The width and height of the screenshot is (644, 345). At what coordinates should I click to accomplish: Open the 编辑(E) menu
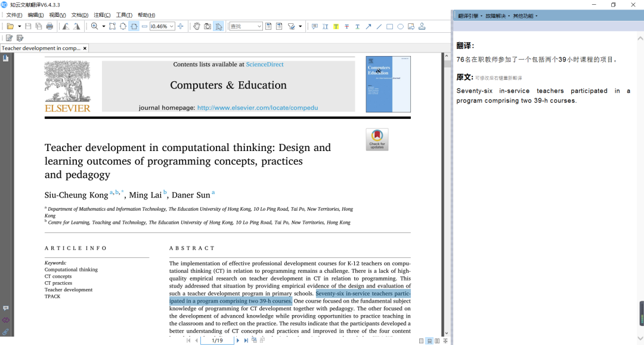pos(36,15)
